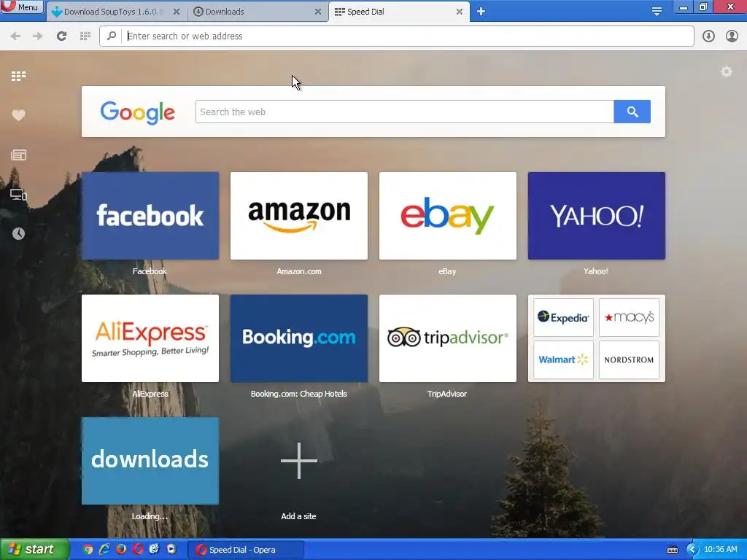
Task: Expand hidden system tray icons arrow
Action: (x=692, y=550)
